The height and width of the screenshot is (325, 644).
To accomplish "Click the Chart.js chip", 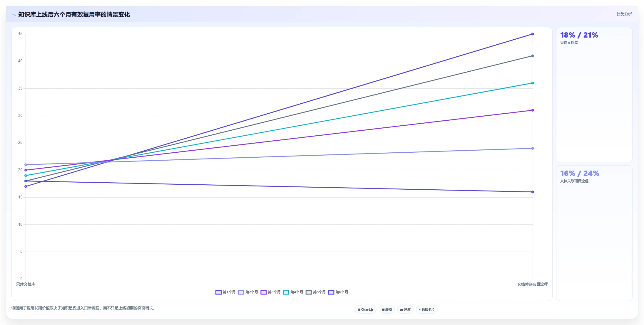I will click(x=365, y=309).
